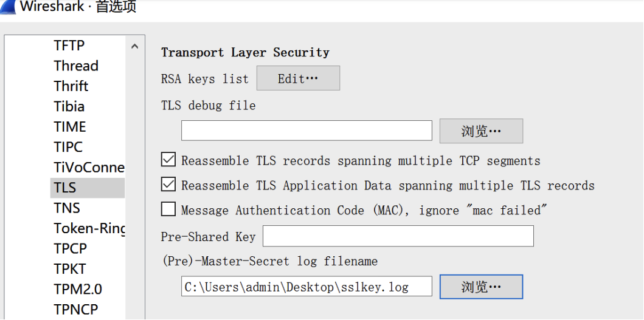Select TiVoConnect protocol entry
This screenshot has height=320, width=644.
[x=89, y=167]
